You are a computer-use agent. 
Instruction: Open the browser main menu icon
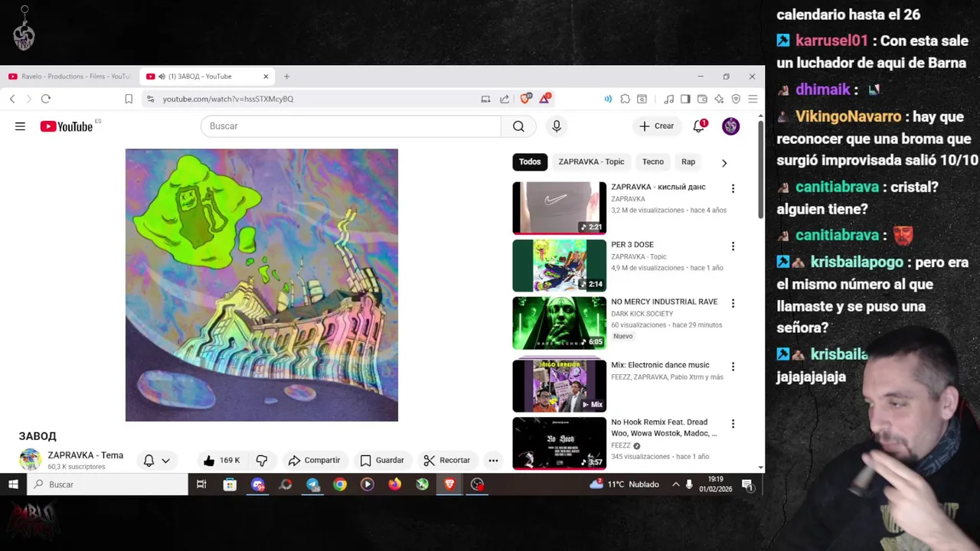pyautogui.click(x=753, y=99)
